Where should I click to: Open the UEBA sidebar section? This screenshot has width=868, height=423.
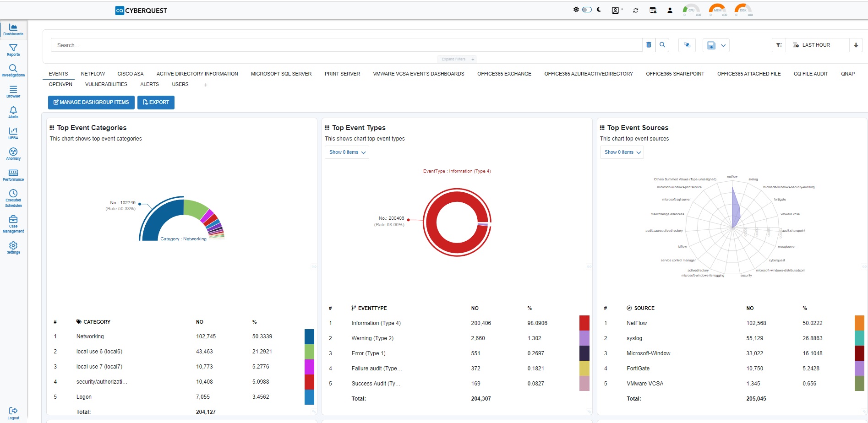click(x=13, y=133)
